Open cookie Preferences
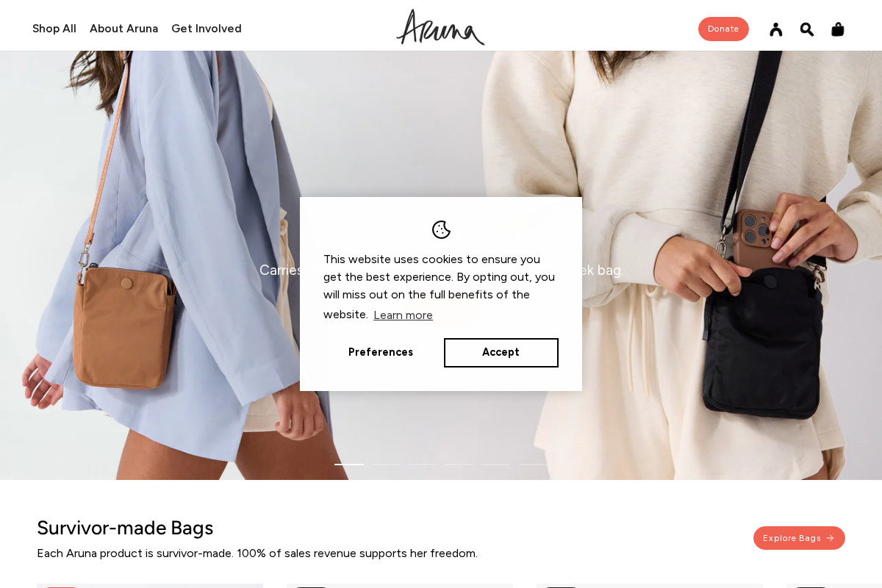The image size is (882, 588). 381,353
